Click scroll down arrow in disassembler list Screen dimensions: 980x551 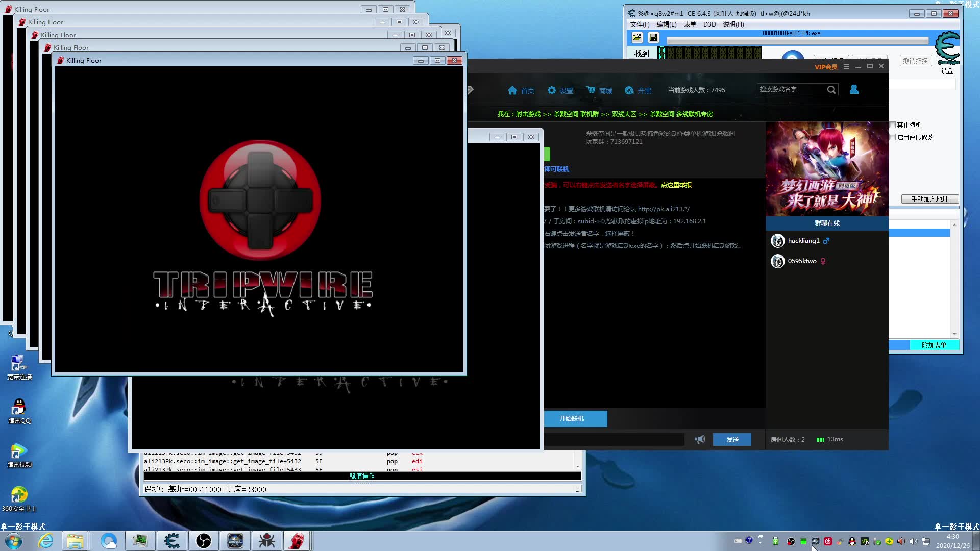pyautogui.click(x=577, y=466)
